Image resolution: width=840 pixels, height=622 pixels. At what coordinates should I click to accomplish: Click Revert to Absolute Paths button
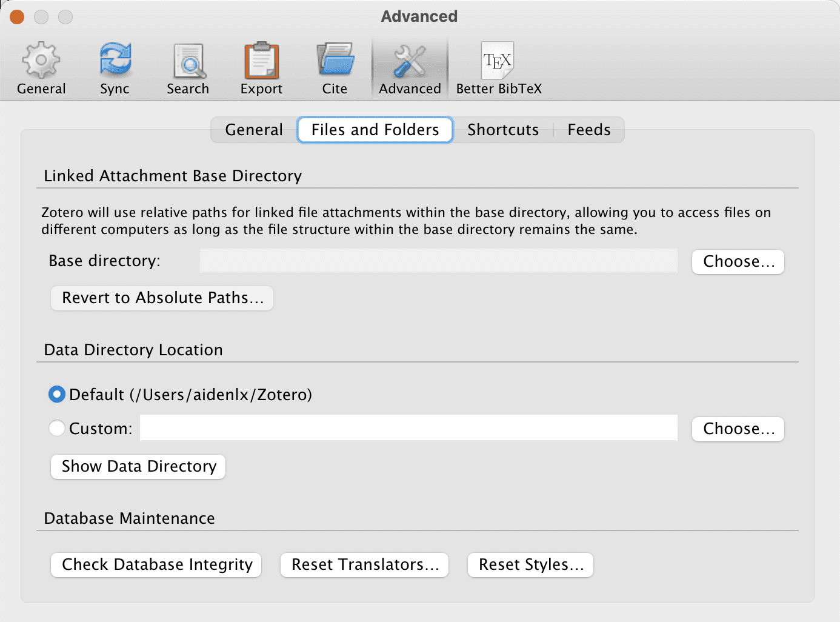pyautogui.click(x=162, y=298)
